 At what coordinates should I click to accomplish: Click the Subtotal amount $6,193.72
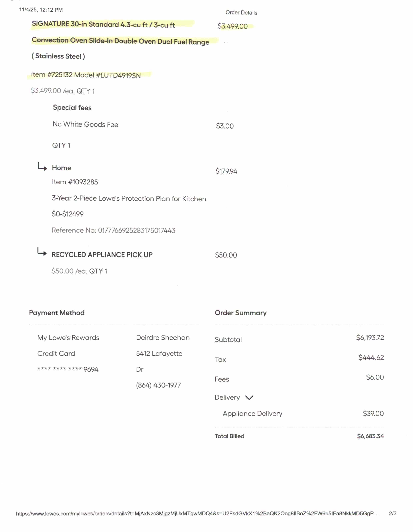coord(370,338)
